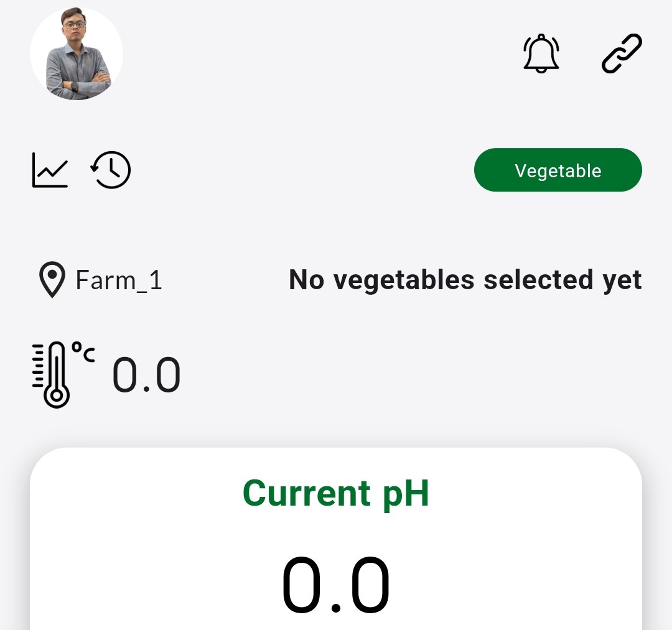Open the line chart analytics icon

click(50, 170)
